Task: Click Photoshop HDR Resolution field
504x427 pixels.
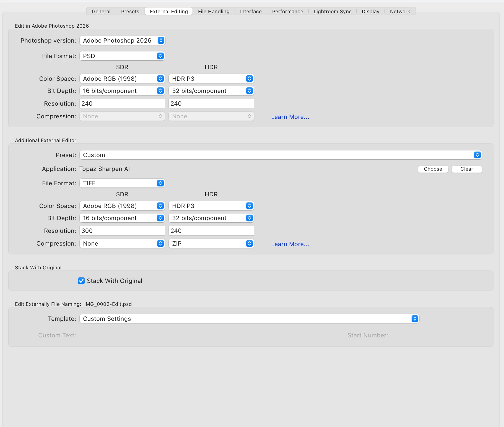Action: tap(211, 103)
